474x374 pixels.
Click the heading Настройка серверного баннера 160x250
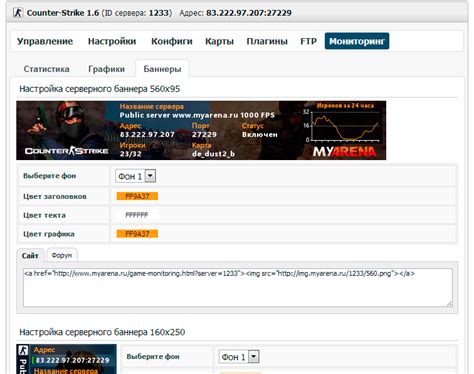(x=102, y=332)
